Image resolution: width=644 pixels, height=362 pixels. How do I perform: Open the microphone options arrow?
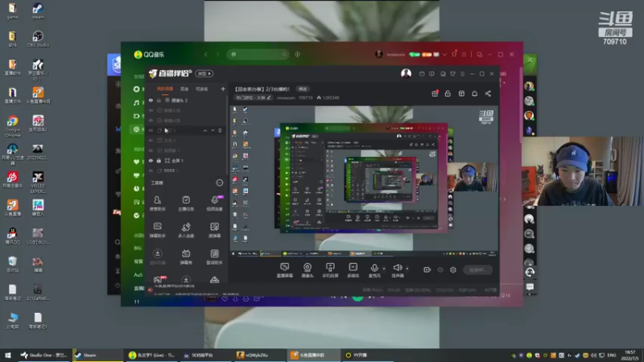coord(384,269)
